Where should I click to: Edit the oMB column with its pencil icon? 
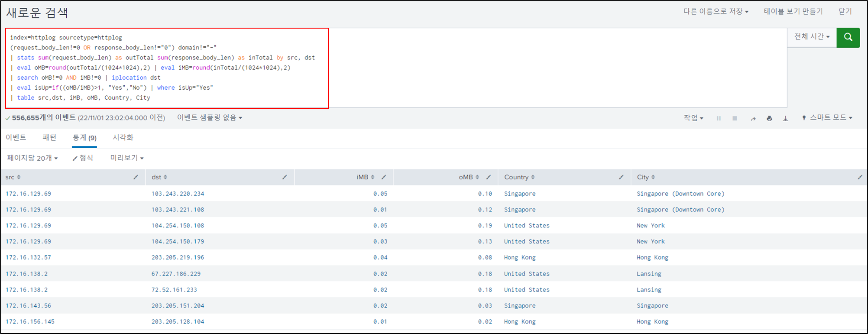click(x=489, y=177)
